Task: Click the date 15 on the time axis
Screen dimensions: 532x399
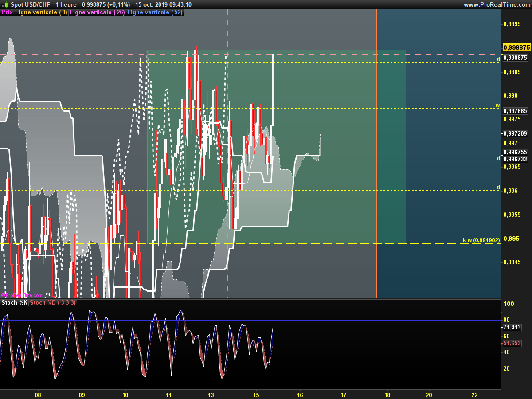Action: [x=256, y=395]
